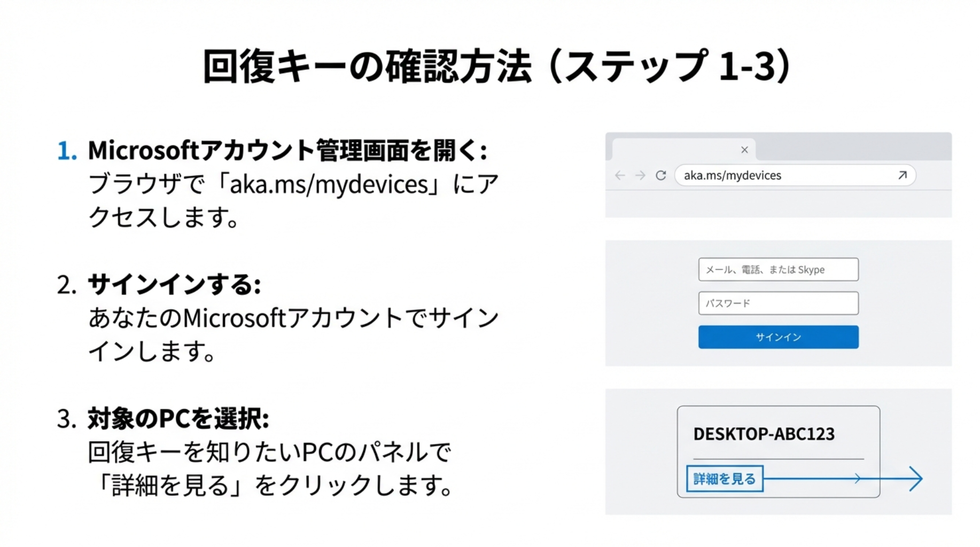Close the empty browser tab
This screenshot has height=547, width=980.
click(x=744, y=150)
